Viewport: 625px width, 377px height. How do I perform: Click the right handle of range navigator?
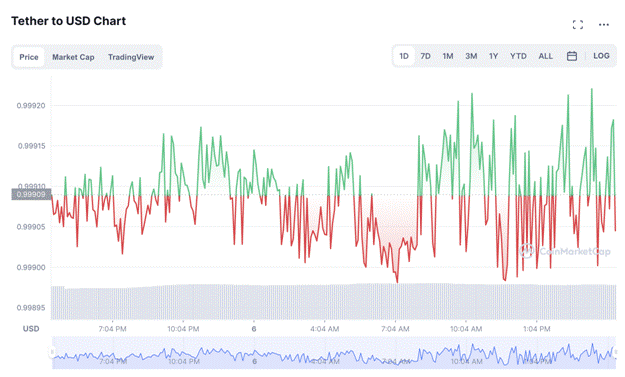(616, 352)
